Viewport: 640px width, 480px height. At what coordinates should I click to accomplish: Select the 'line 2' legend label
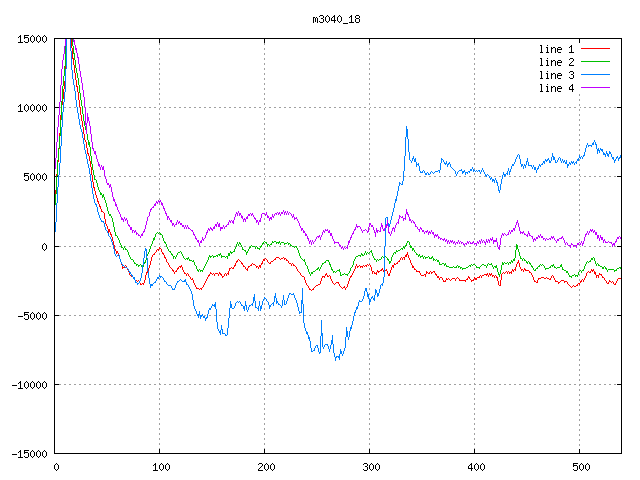tap(557, 62)
